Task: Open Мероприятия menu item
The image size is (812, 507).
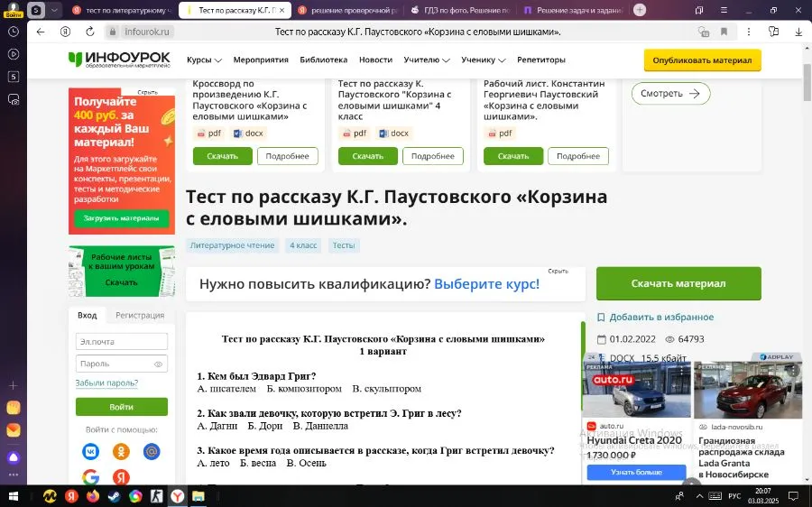Action: (261, 60)
